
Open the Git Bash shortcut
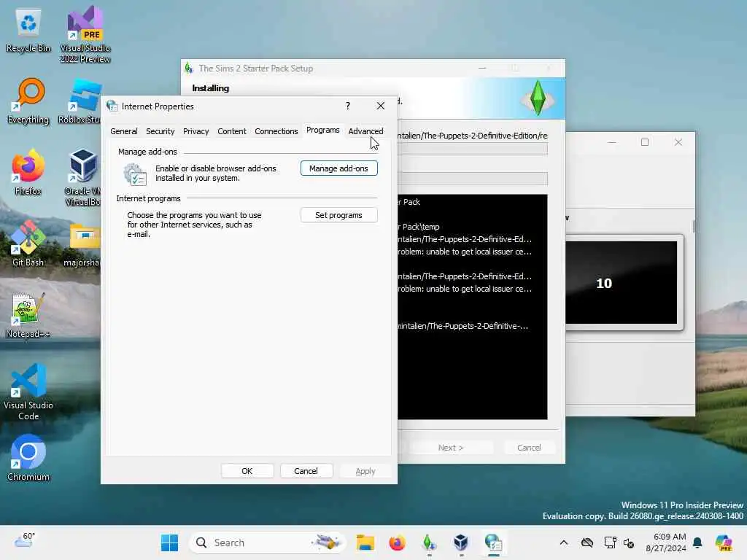coord(28,244)
